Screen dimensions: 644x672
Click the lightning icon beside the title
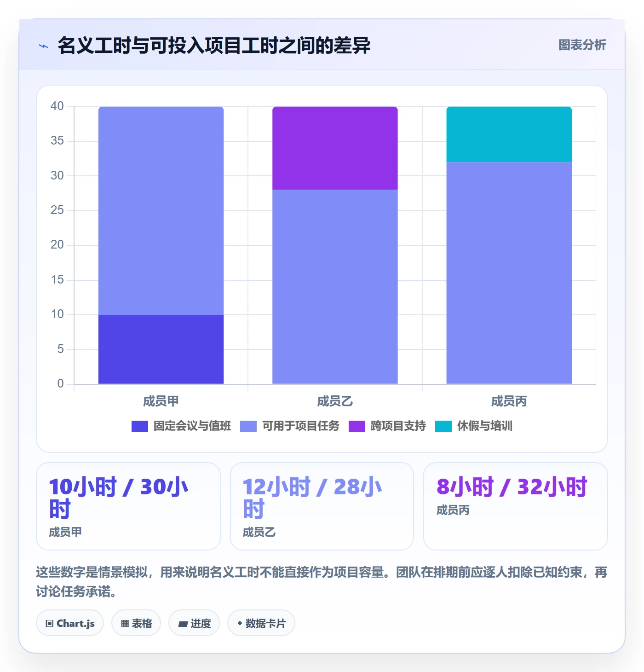44,46
